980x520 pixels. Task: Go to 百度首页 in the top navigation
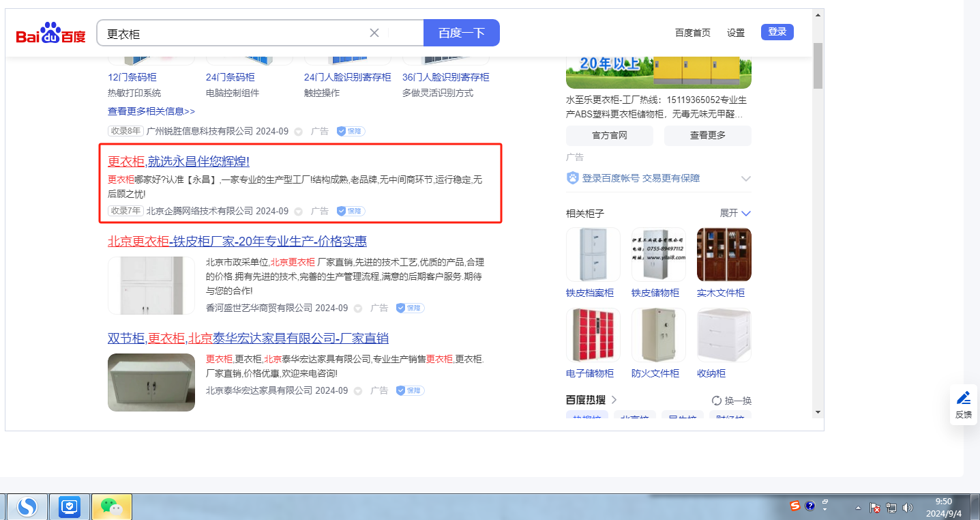tap(692, 33)
